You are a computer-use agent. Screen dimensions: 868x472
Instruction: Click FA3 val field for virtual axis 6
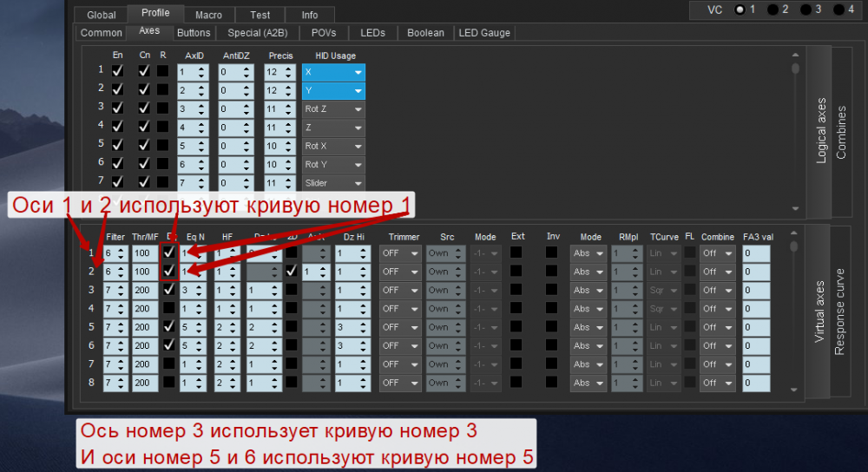(x=756, y=346)
